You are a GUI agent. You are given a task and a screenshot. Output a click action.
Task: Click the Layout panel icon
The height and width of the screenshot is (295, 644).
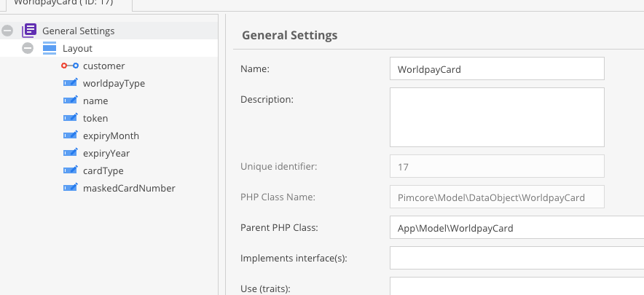point(50,48)
